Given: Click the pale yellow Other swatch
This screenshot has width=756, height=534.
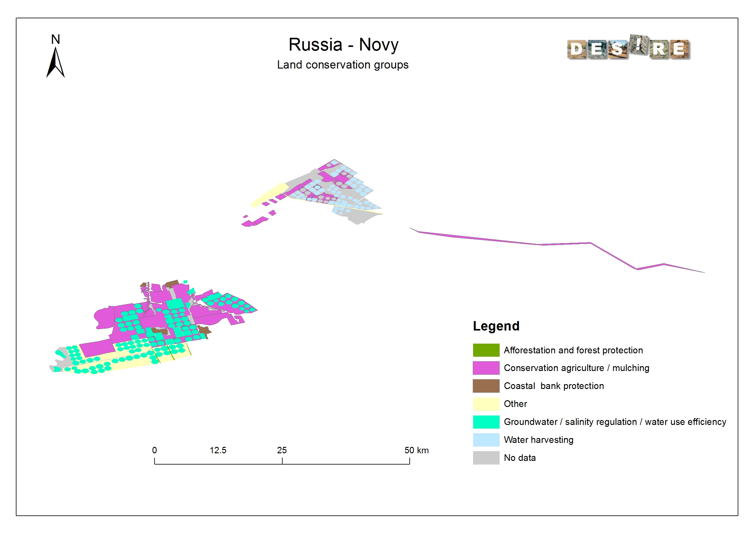Looking at the screenshot, I should (x=486, y=404).
